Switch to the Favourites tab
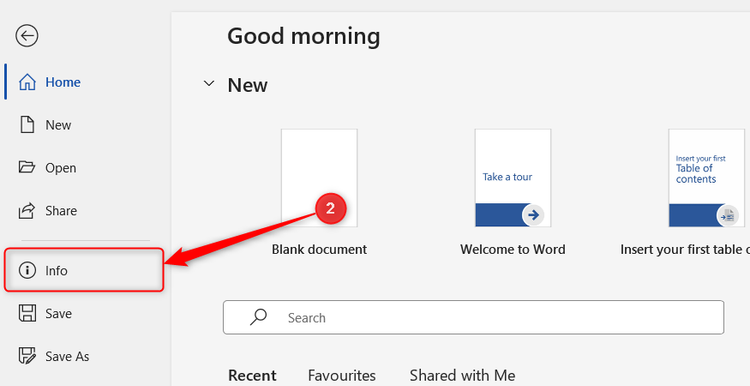This screenshot has width=750, height=386. tap(342, 375)
